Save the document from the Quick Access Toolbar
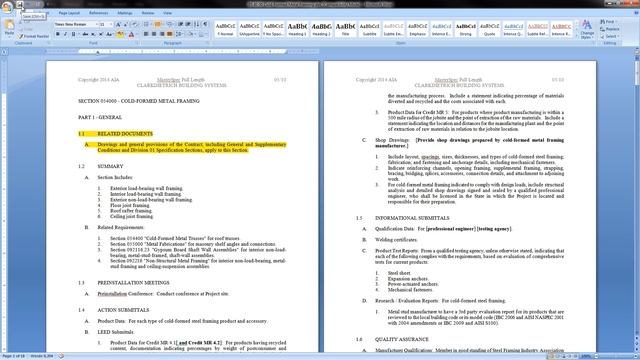 tap(20, 5)
